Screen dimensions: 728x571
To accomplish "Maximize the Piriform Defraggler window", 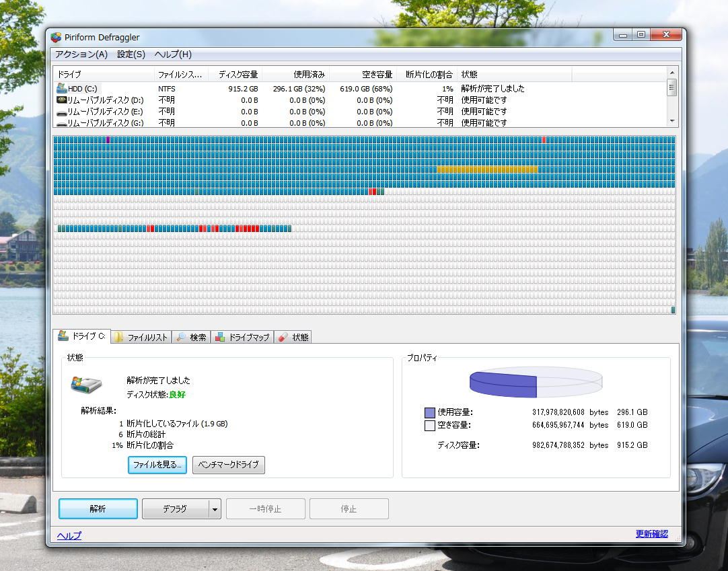I will [641, 35].
